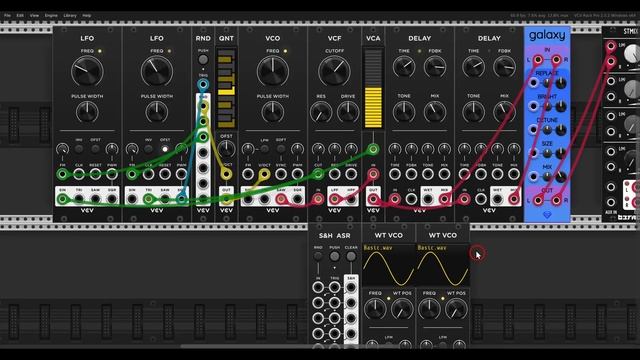Image resolution: width=640 pixels, height=360 pixels.
Task: Click the first LFO's FREQ knob
Action: [x=87, y=71]
